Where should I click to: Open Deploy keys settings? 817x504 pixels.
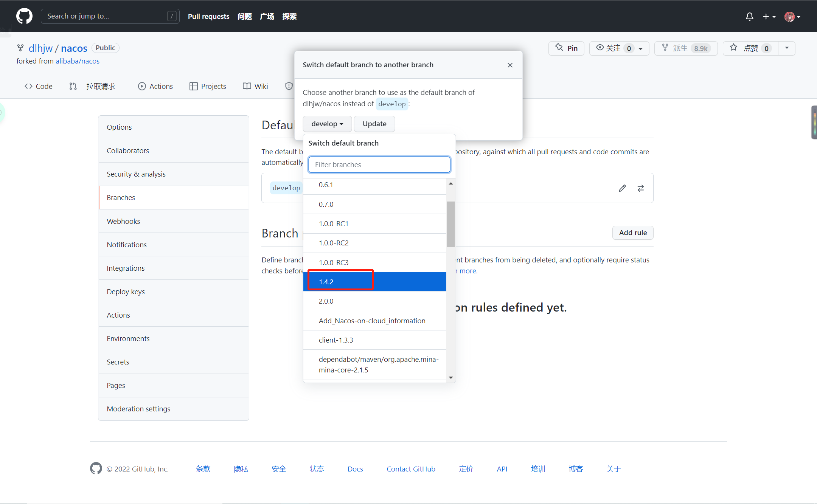pyautogui.click(x=174, y=292)
